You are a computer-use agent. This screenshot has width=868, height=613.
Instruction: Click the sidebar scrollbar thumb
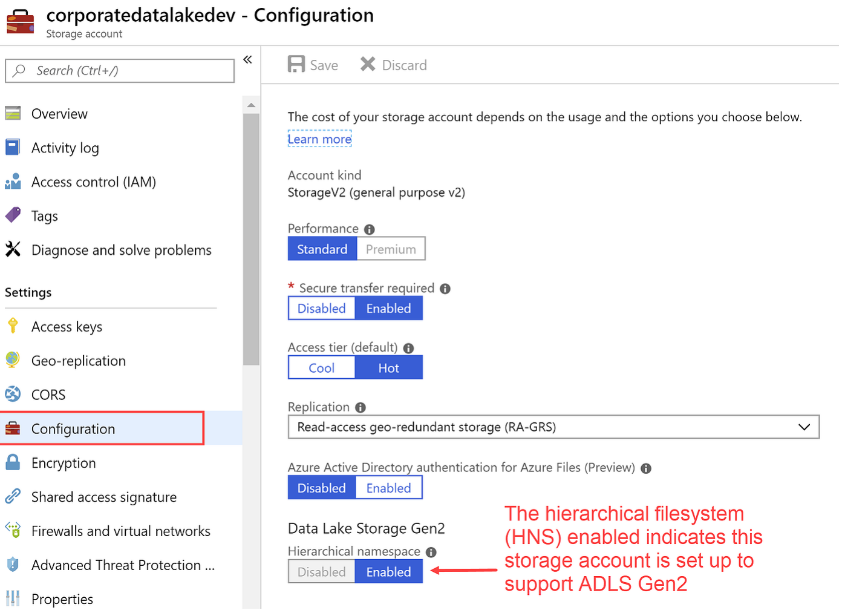(x=251, y=239)
